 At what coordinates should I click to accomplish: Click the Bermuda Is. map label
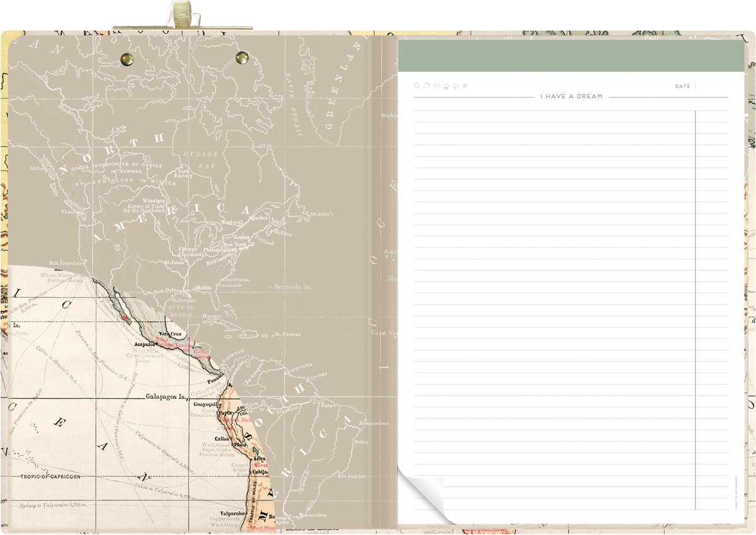(292, 287)
